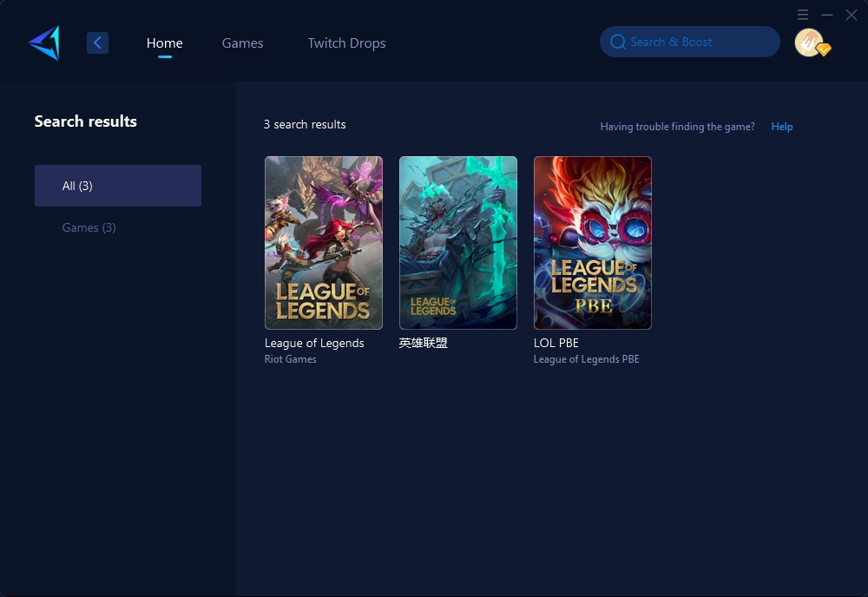Click the magnifier icon in search bar
This screenshot has height=597, width=868.
[618, 42]
